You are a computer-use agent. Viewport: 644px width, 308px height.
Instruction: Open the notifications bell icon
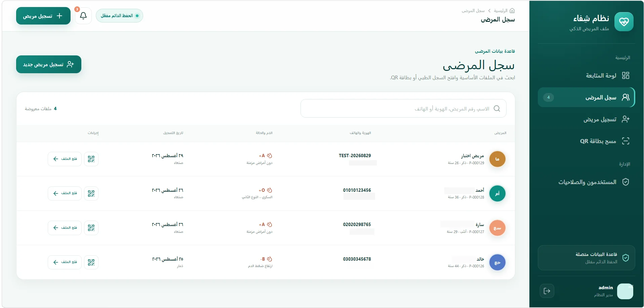pyautogui.click(x=83, y=16)
